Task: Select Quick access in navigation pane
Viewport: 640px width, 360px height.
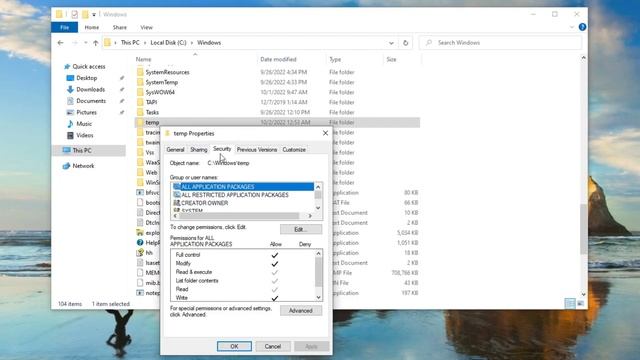Action: [x=88, y=66]
